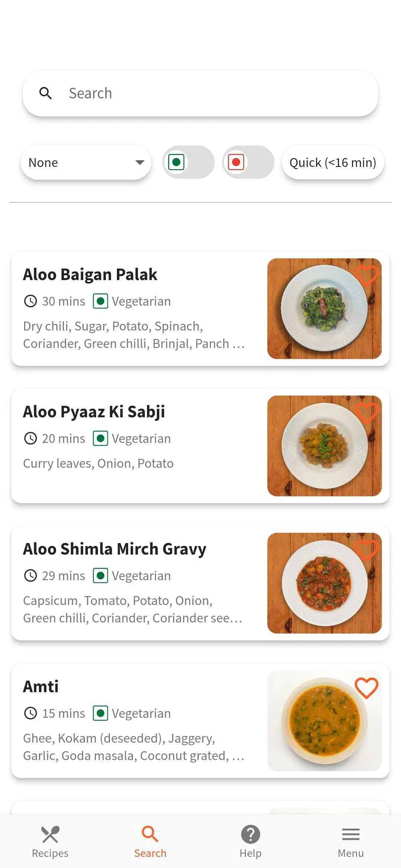Open the Amti ingredients description text
Image resolution: width=401 pixels, height=868 pixels.
tap(134, 747)
